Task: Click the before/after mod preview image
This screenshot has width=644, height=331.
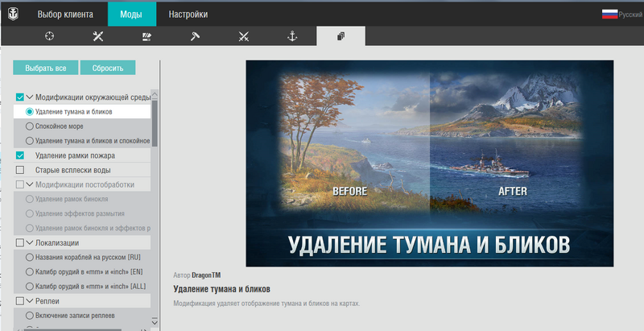Action: 430,163
